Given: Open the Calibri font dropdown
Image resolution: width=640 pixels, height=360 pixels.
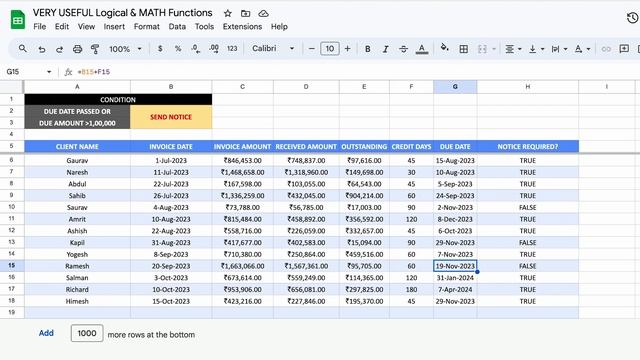Looking at the screenshot, I should point(273,49).
